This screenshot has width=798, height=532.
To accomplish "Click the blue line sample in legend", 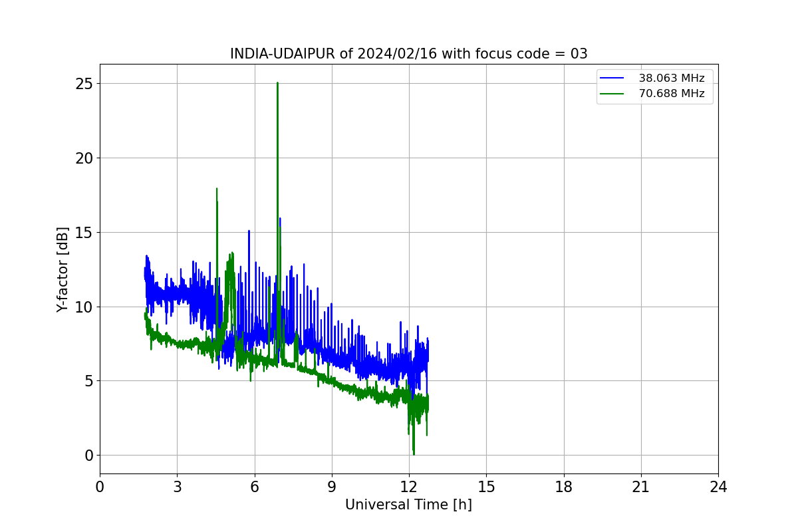I will pos(612,78).
